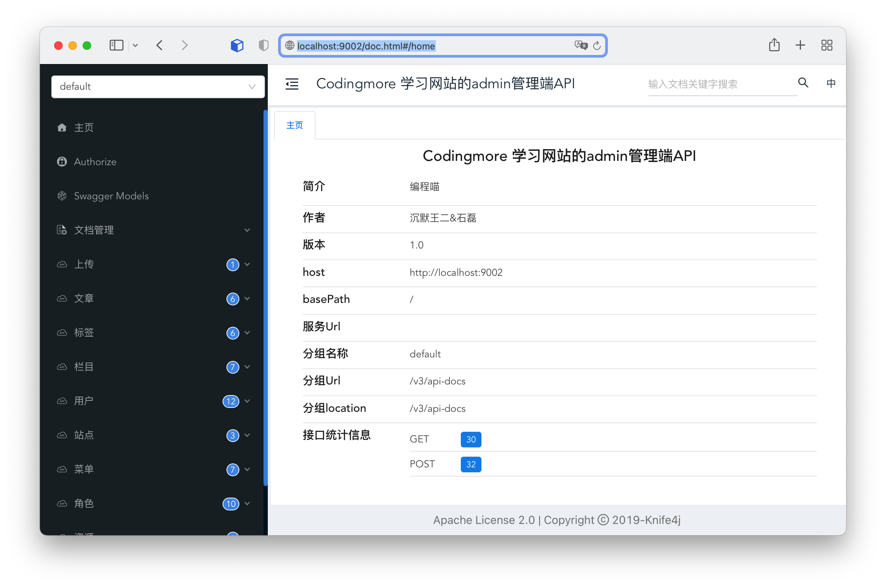
Task: Collapse the sidebar with the menu-fold icon
Action: pos(292,84)
